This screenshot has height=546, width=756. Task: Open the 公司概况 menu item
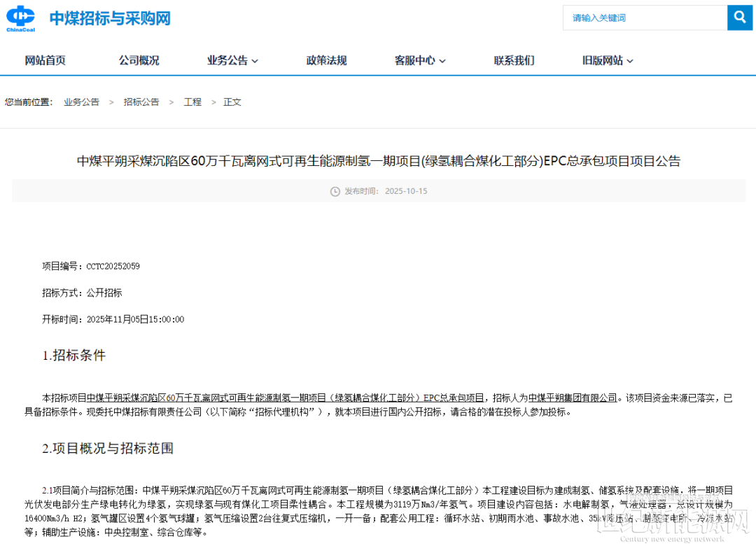point(139,61)
